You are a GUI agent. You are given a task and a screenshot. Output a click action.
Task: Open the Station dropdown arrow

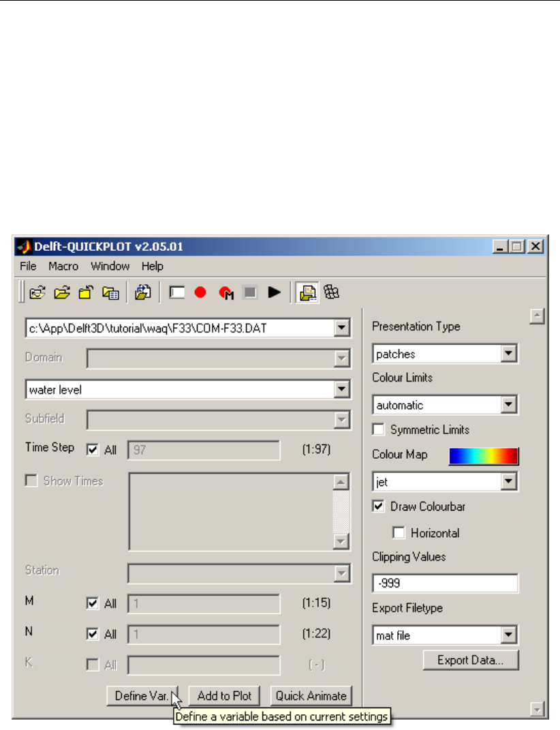342,574
